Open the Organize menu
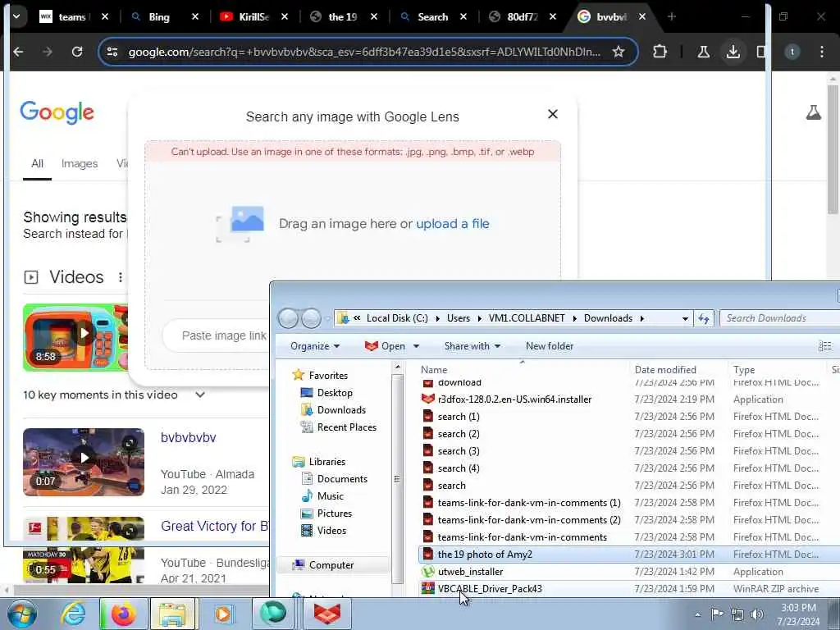Screen dimensions: 840x630 point(315,346)
